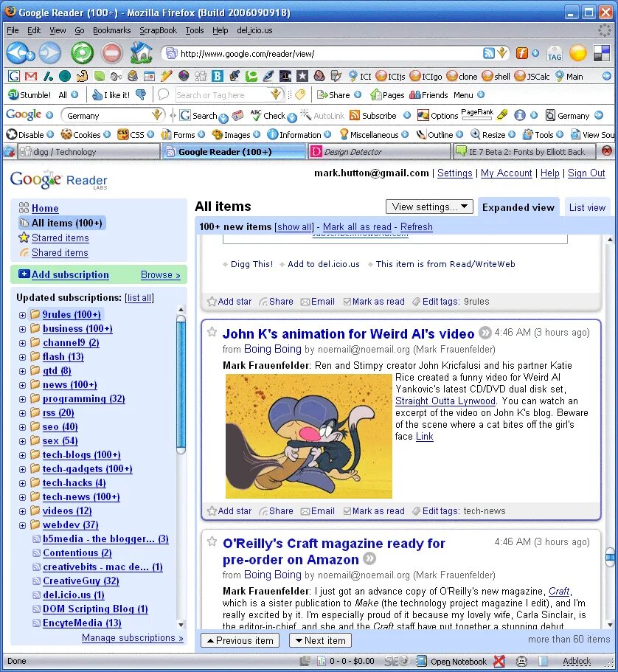This screenshot has width=618, height=672.
Task: Click the spell Check button in Google toolbar
Action: (x=268, y=115)
